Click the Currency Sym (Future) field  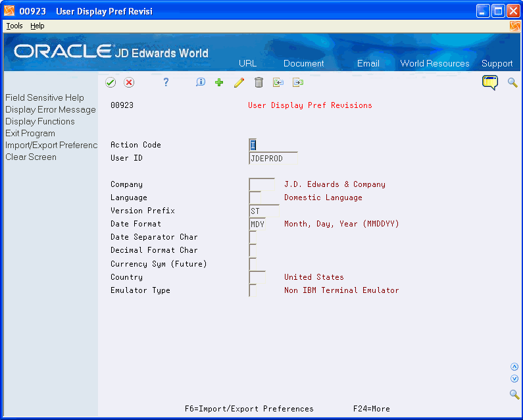(253, 264)
